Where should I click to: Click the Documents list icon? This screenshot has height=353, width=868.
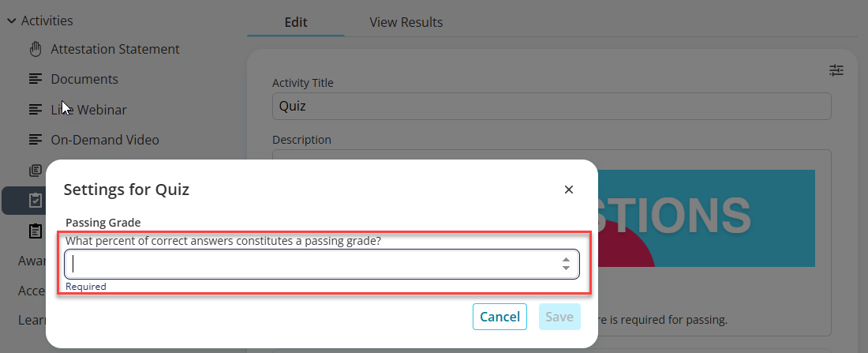36,79
